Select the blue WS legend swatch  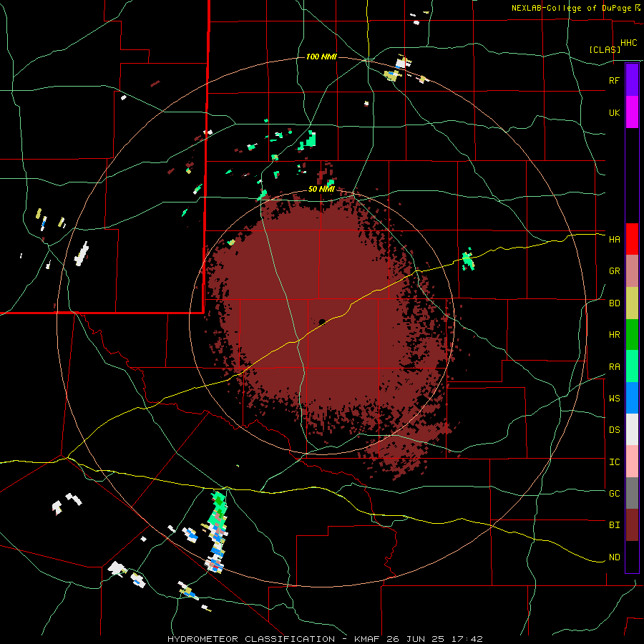pos(632,398)
